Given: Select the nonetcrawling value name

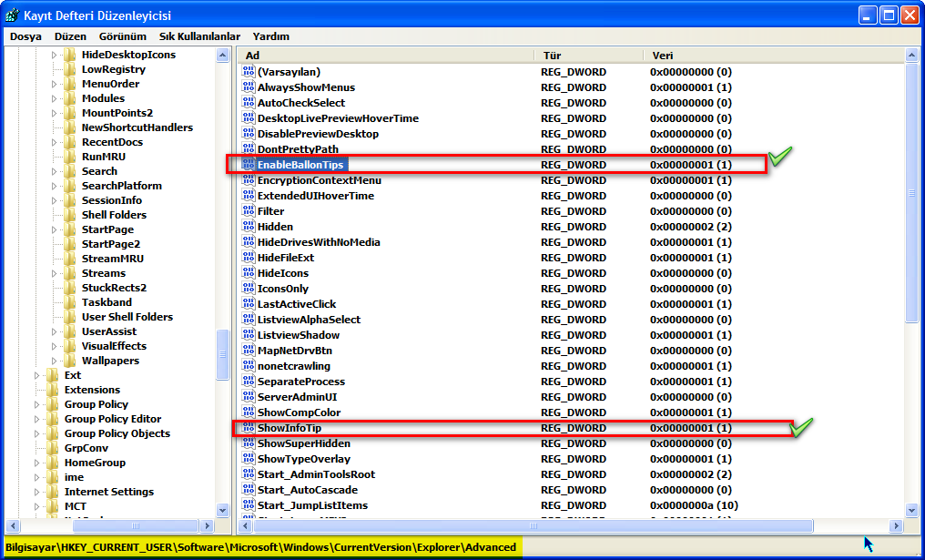Looking at the screenshot, I should [x=294, y=366].
